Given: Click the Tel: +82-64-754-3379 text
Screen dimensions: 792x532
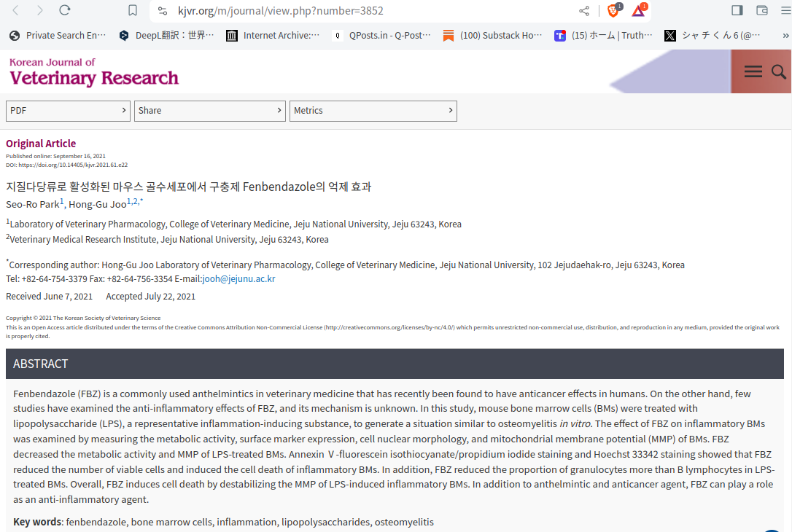Looking at the screenshot, I should point(47,279).
